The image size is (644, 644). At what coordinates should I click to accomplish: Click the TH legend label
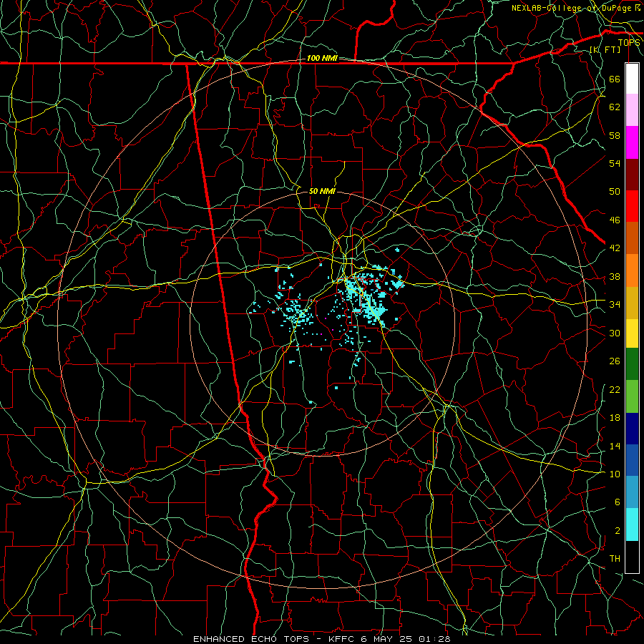click(615, 559)
